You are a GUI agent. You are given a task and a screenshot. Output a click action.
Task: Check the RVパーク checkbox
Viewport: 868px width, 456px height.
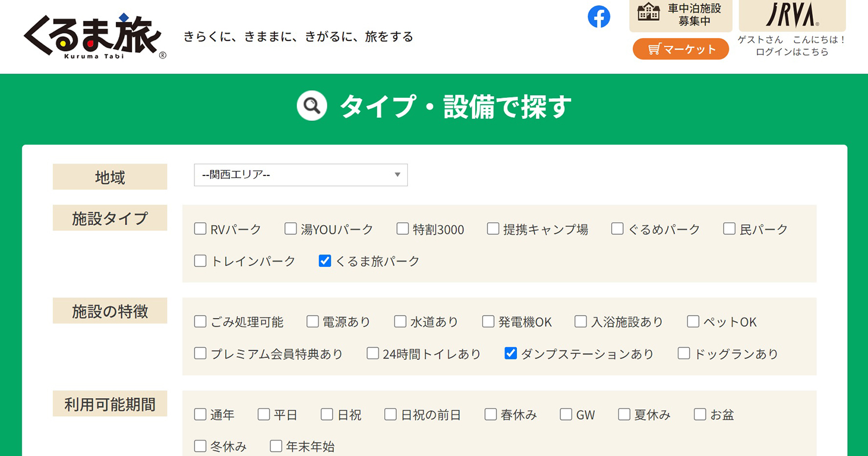click(200, 229)
